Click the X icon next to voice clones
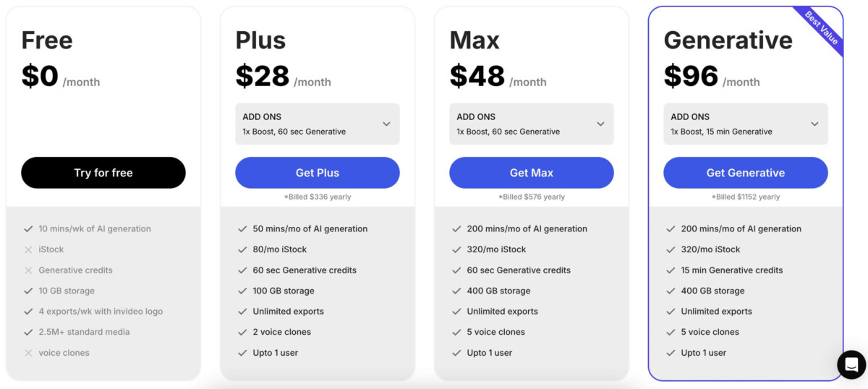The width and height of the screenshot is (868, 389). (28, 353)
